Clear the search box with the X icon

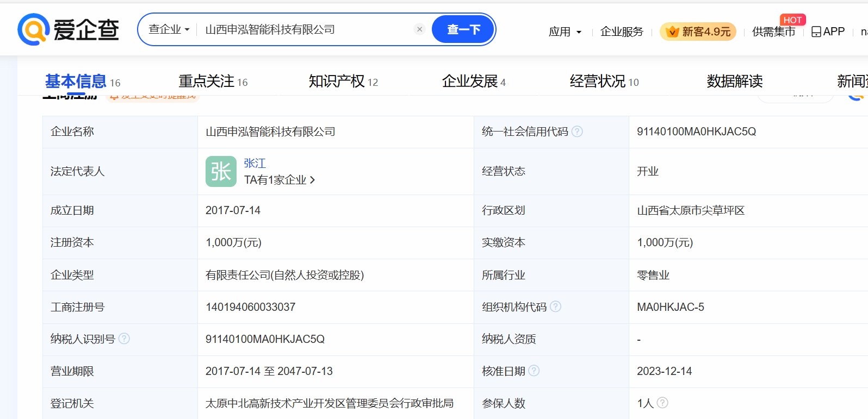coord(419,29)
